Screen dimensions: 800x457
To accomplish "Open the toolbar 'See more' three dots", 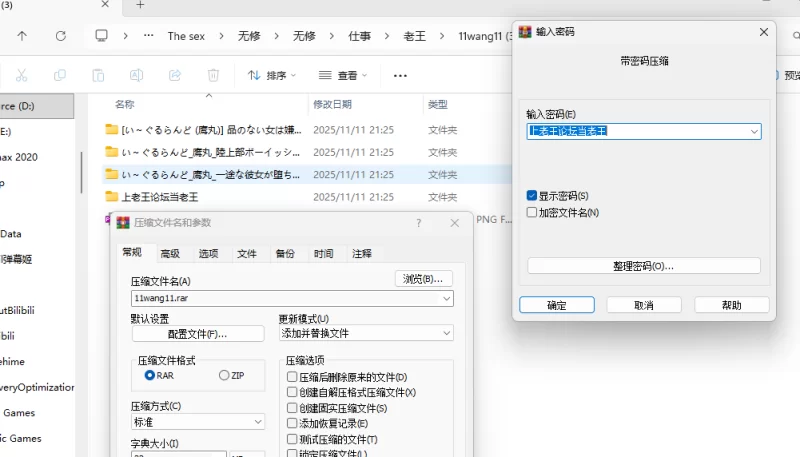I will pos(401,75).
